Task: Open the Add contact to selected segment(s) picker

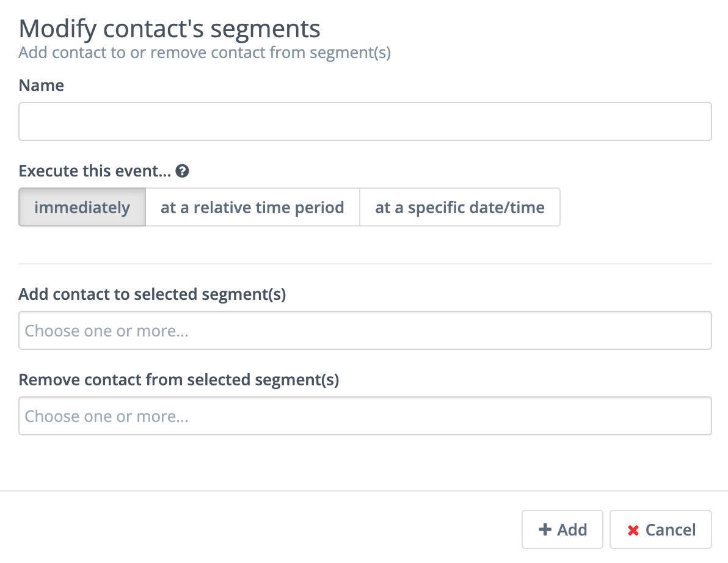Action: pyautogui.click(x=365, y=330)
